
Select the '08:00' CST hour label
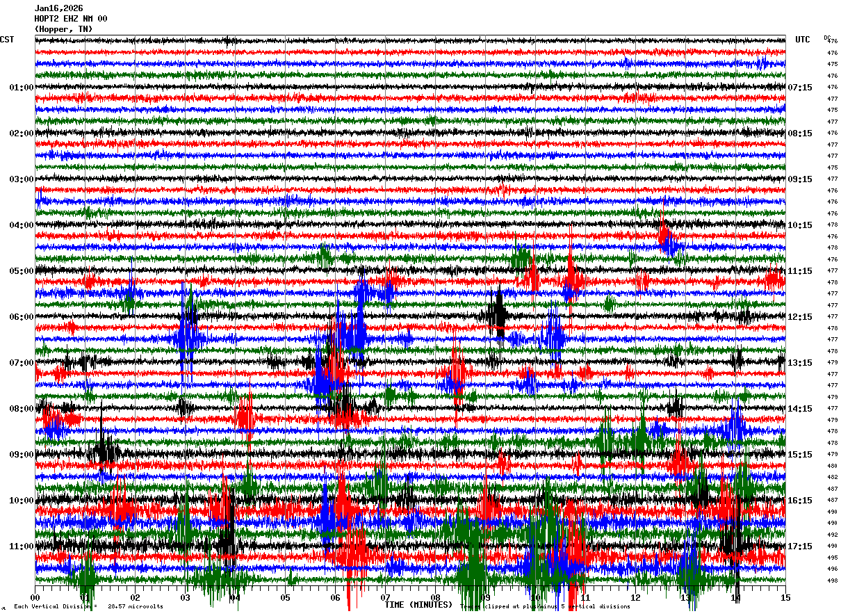click(22, 409)
